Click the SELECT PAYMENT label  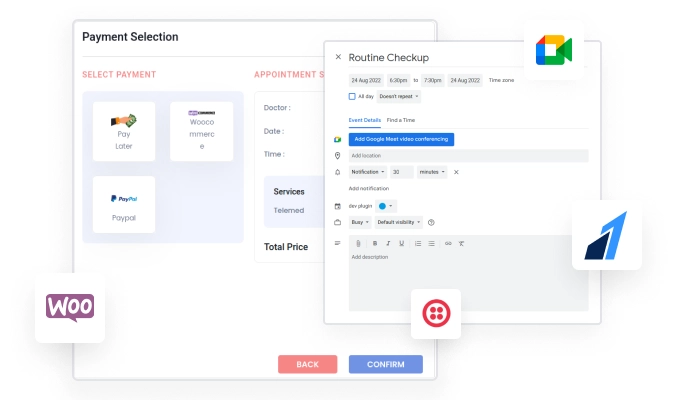119,75
